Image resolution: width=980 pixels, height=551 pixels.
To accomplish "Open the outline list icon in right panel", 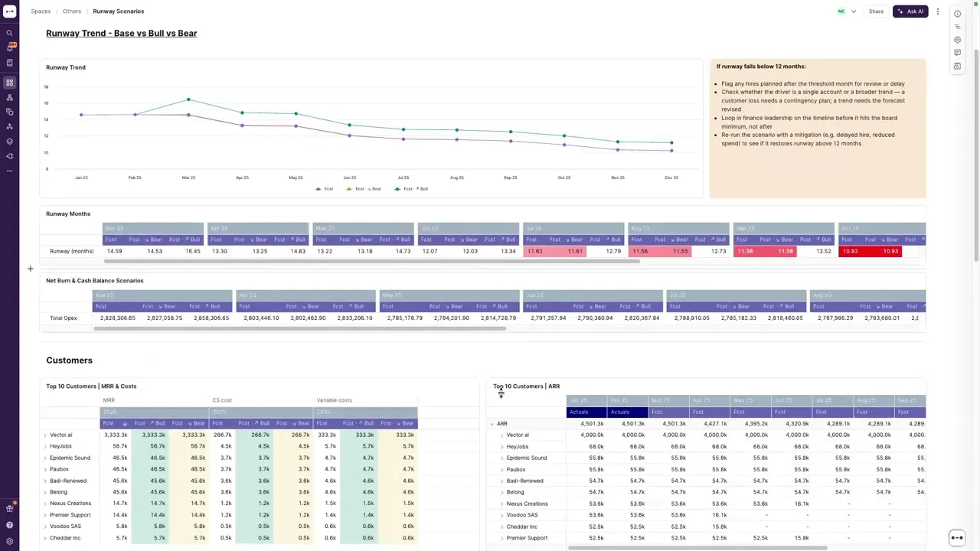I will [957, 27].
